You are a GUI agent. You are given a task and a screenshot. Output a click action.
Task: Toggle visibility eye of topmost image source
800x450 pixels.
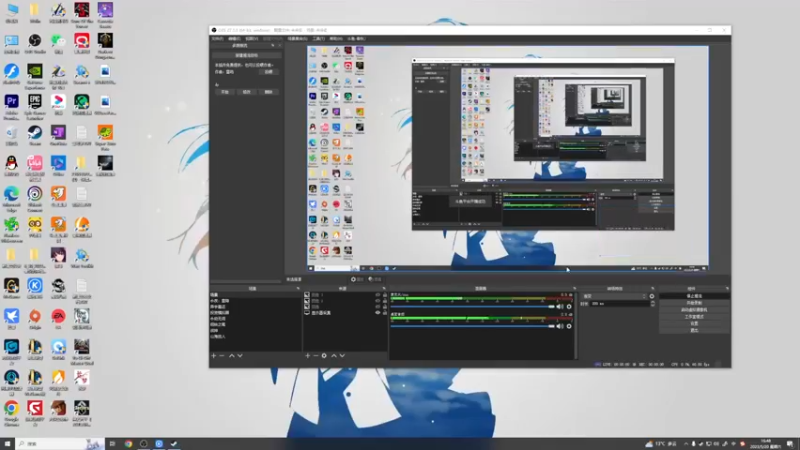(x=378, y=295)
